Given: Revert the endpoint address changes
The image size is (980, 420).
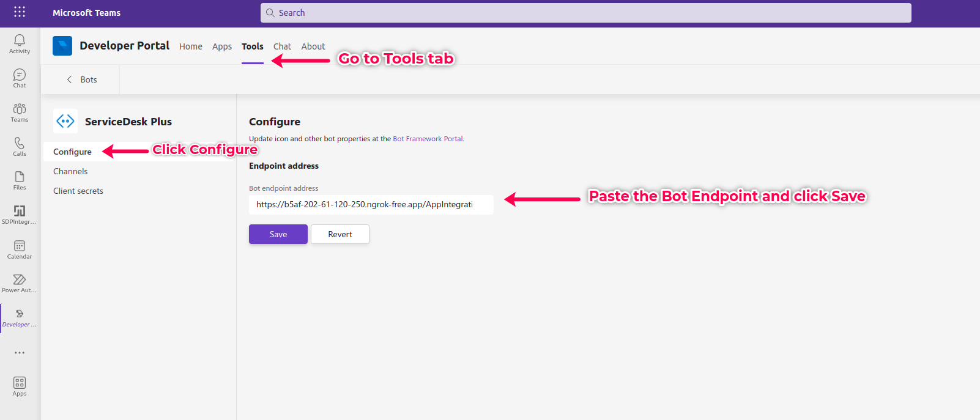Looking at the screenshot, I should (x=340, y=234).
